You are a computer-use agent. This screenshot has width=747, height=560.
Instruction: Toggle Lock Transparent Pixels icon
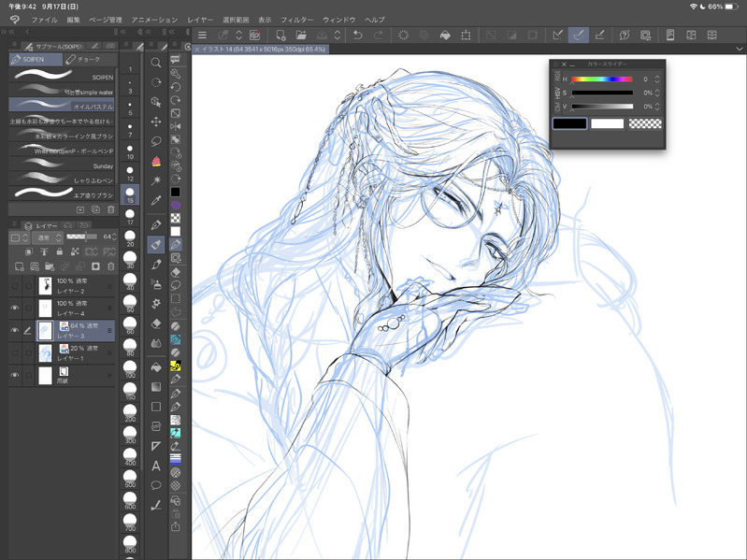tap(75, 251)
